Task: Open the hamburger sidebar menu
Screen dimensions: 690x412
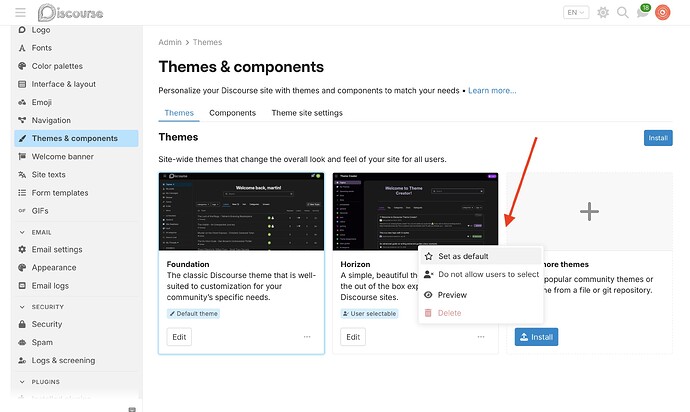Action: [x=20, y=12]
